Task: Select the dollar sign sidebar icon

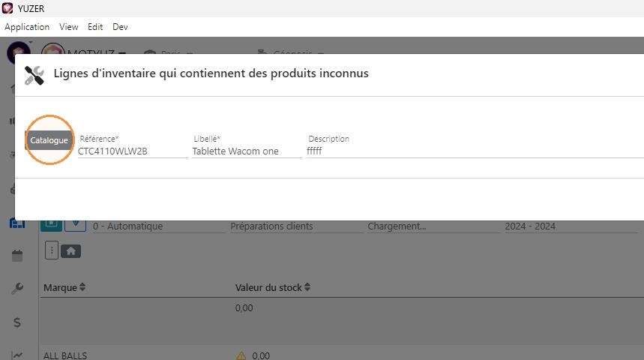Action: pos(17,322)
